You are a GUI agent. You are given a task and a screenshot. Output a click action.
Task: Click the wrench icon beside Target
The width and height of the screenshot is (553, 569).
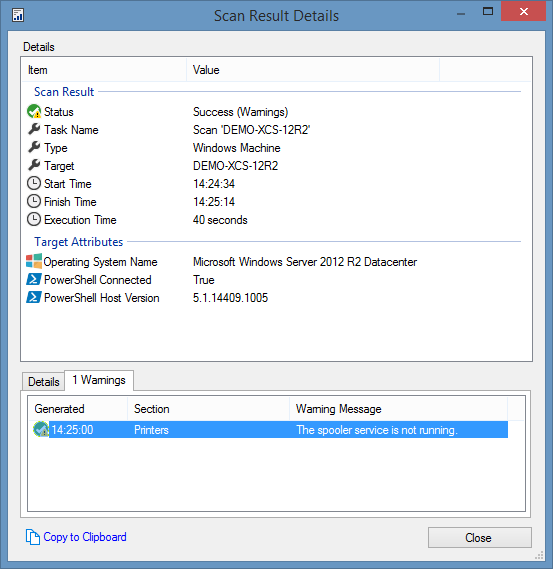coord(34,165)
